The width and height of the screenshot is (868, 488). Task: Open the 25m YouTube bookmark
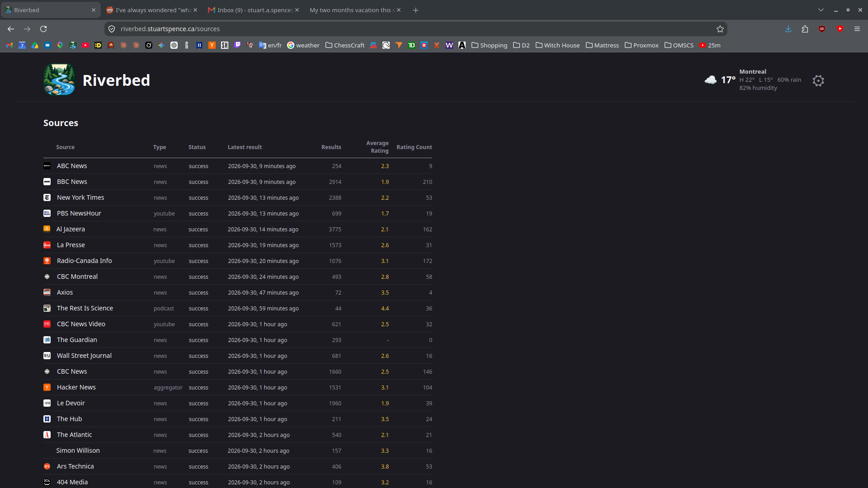pos(710,45)
